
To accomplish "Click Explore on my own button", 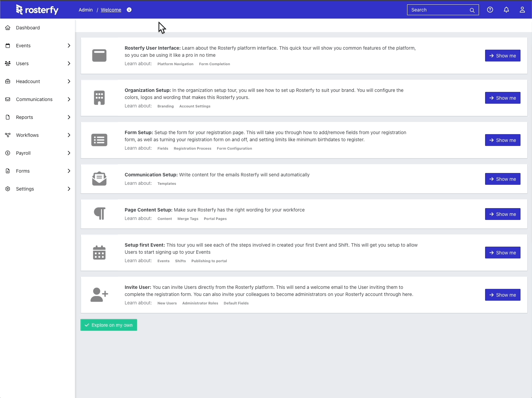I will [109, 325].
